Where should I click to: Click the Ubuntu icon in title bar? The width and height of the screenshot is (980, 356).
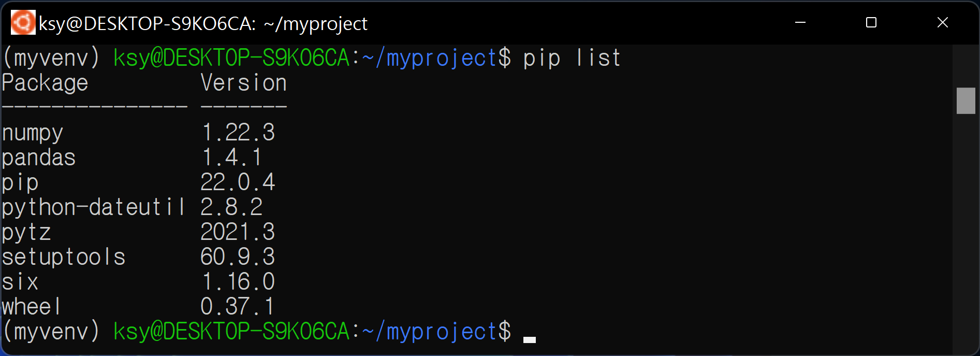coord(23,23)
